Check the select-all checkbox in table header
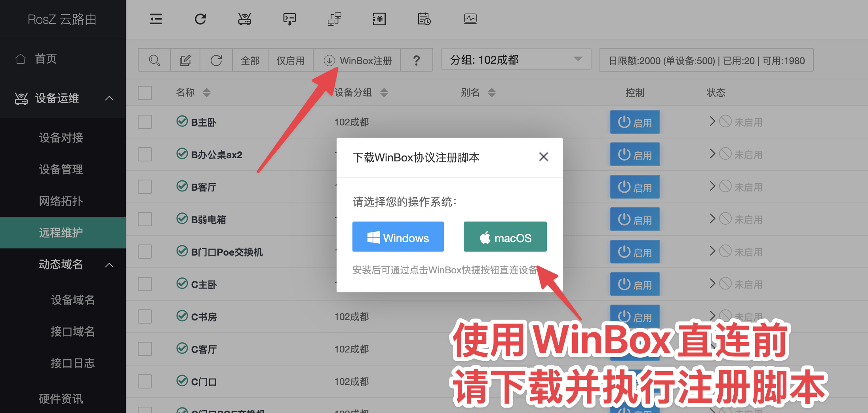This screenshot has height=413, width=868. pyautogui.click(x=145, y=93)
